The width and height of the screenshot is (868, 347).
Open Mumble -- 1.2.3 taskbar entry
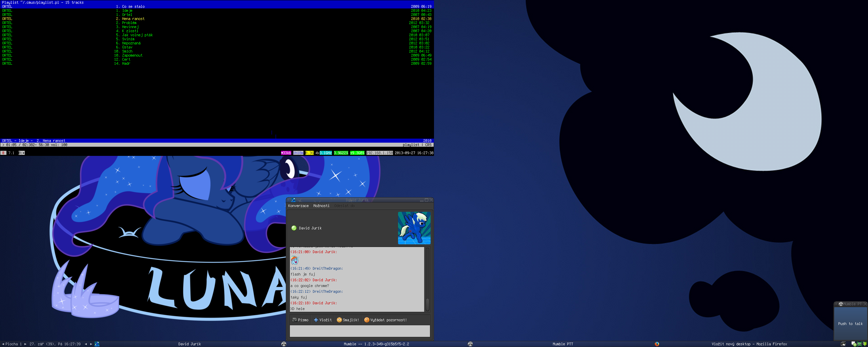376,344
